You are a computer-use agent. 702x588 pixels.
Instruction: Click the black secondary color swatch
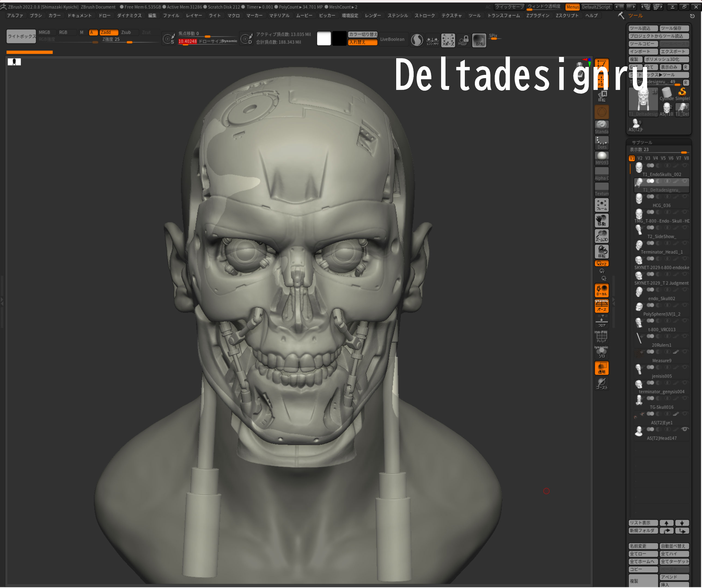tap(339, 38)
